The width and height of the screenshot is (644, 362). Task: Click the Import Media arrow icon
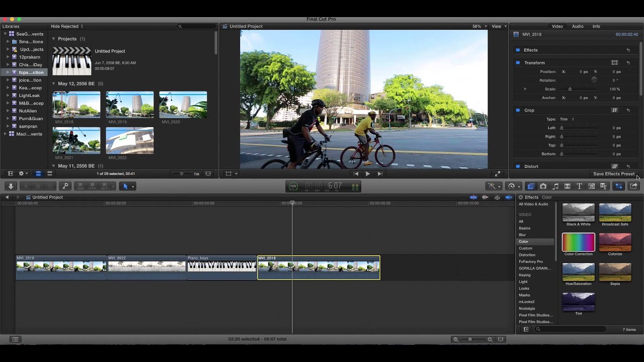pyautogui.click(x=11, y=186)
